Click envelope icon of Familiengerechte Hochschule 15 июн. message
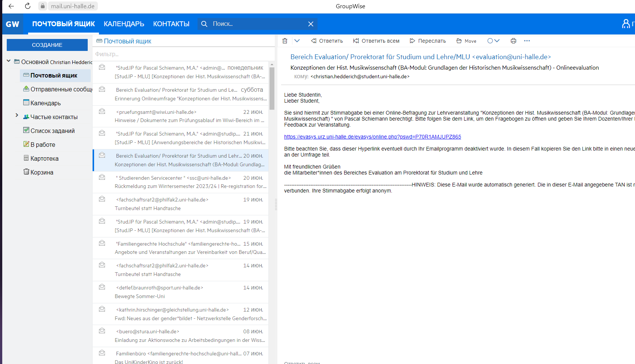This screenshot has width=635, height=364. tap(102, 243)
